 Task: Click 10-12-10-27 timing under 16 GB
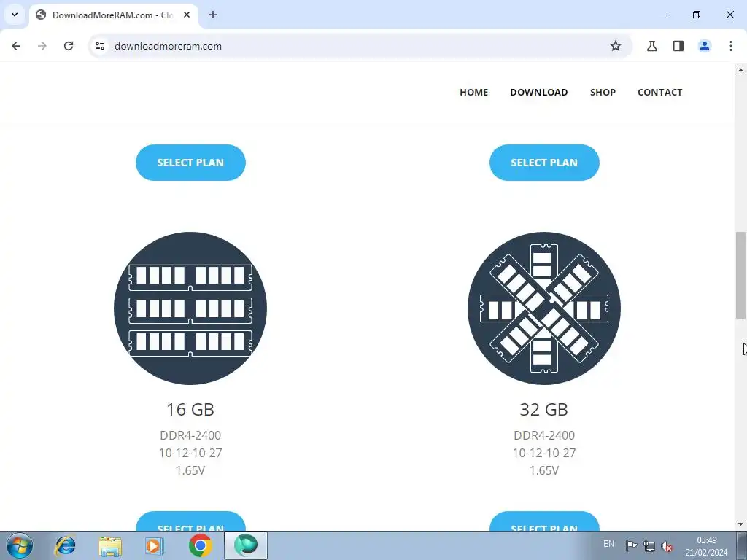click(x=190, y=453)
